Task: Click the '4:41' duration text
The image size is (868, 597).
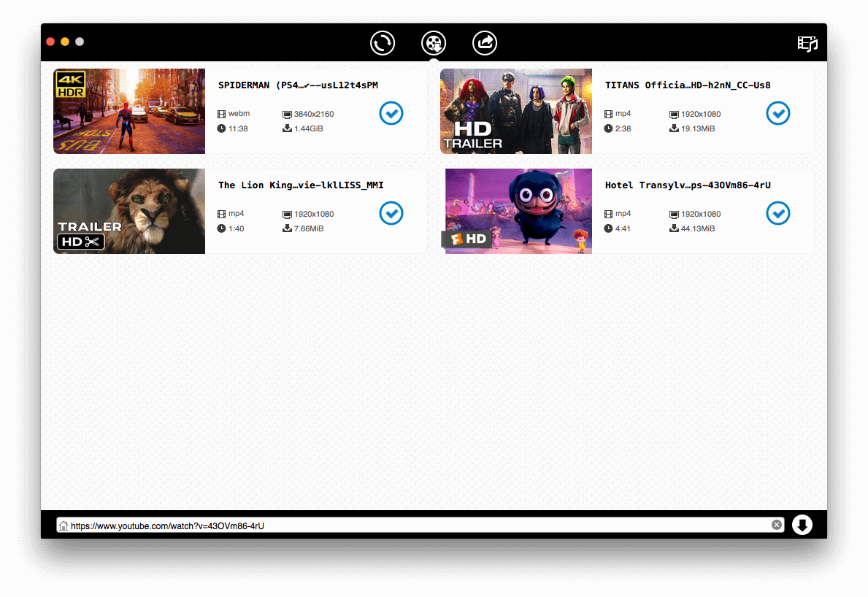Action: 623,228
